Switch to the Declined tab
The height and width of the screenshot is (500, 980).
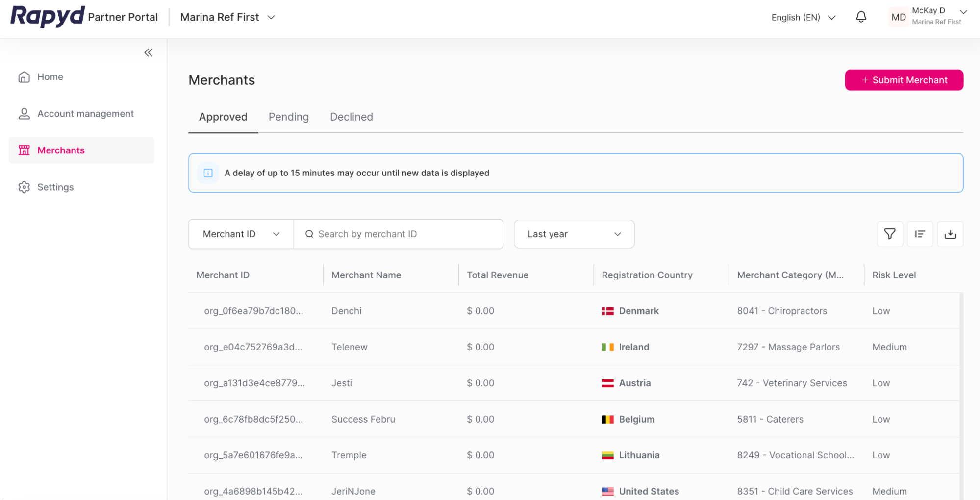click(x=351, y=117)
